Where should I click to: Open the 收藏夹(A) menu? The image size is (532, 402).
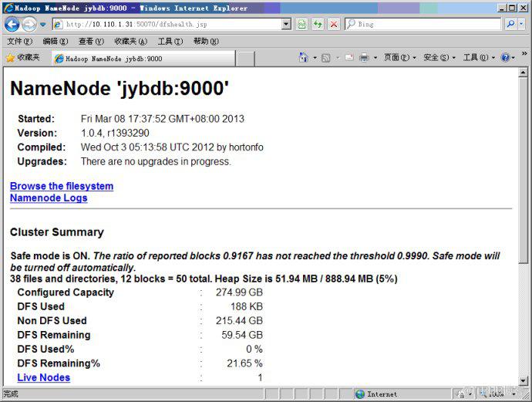coord(130,42)
